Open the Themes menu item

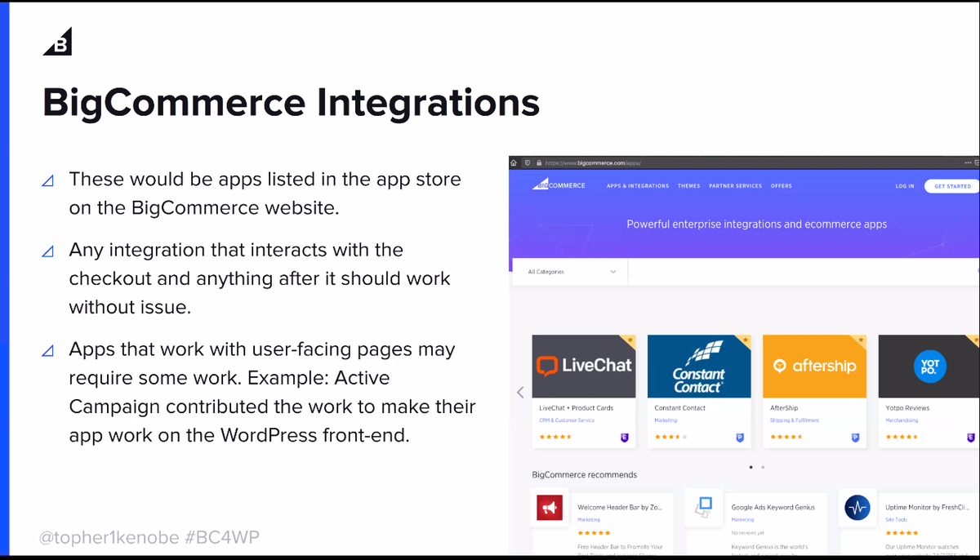pyautogui.click(x=688, y=186)
